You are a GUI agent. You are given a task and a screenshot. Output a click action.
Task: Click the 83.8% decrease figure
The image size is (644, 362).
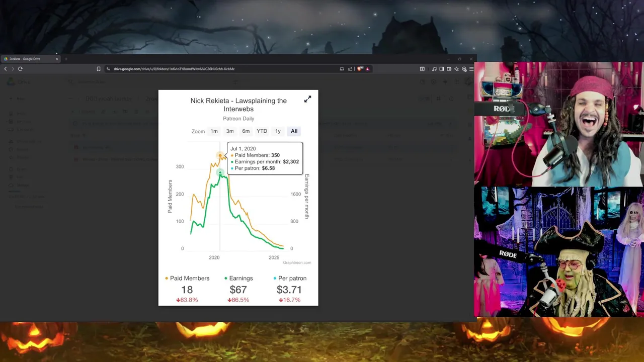pos(187,300)
